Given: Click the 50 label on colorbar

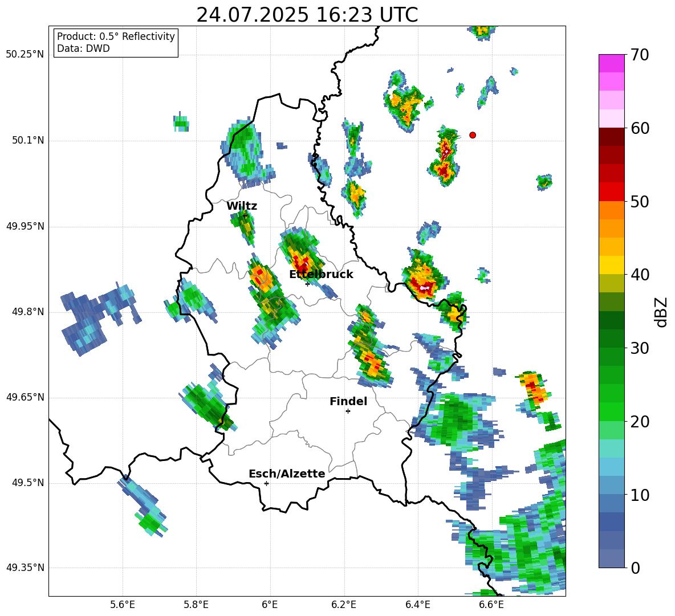Looking at the screenshot, I should point(640,201).
